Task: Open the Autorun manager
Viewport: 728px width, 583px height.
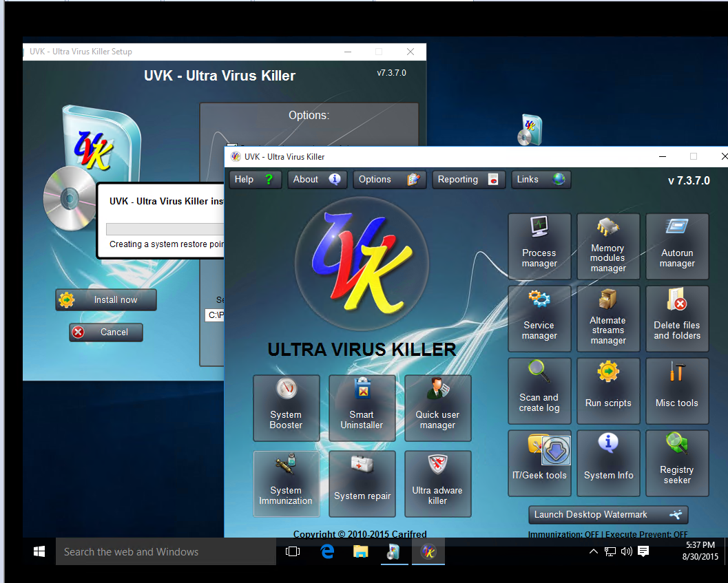Action: [677, 246]
